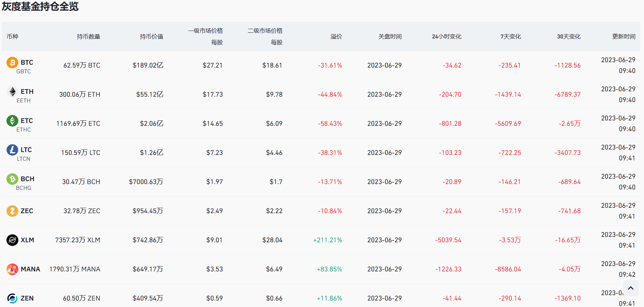Image resolution: width=644 pixels, height=307 pixels.
Task: Click the Bitcoin Cash BCH coin icon
Action: pos(12,179)
